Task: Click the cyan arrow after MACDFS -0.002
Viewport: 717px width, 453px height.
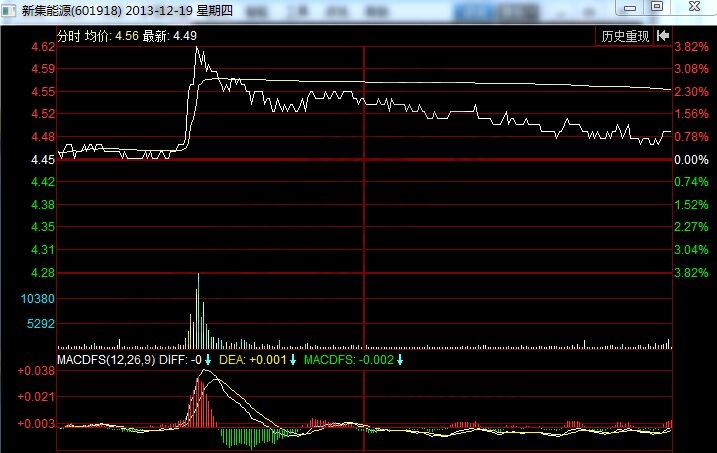Action: click(400, 360)
